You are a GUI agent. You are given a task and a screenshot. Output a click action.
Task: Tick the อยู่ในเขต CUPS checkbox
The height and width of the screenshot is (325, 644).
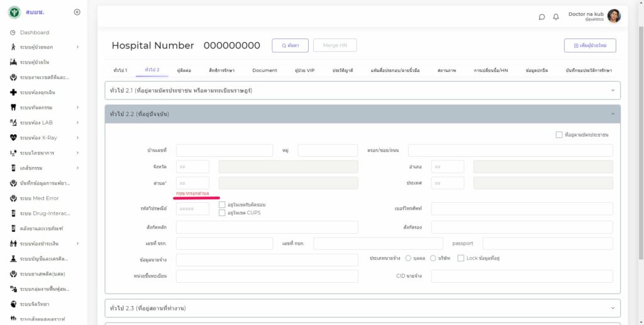coord(223,213)
